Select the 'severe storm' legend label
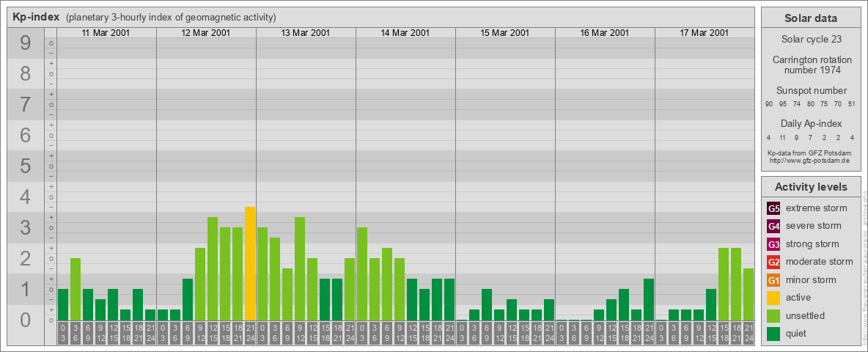Viewport: 868px width, 352px height. (x=814, y=226)
